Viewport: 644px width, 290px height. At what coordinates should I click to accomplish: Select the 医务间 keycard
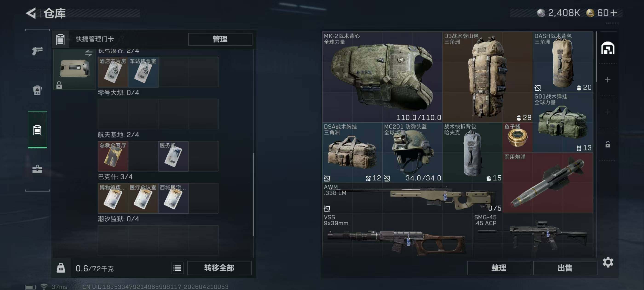(173, 156)
